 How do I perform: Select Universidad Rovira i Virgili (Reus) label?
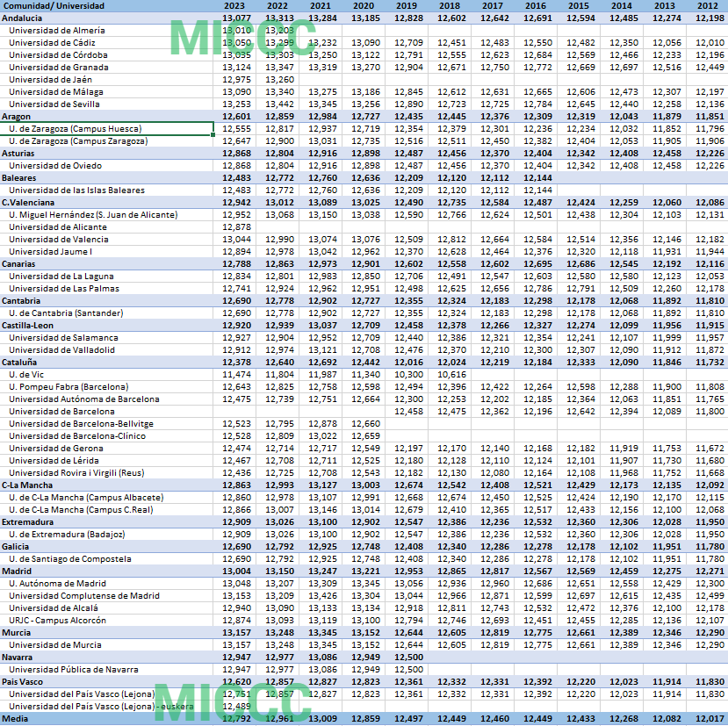[x=76, y=473]
